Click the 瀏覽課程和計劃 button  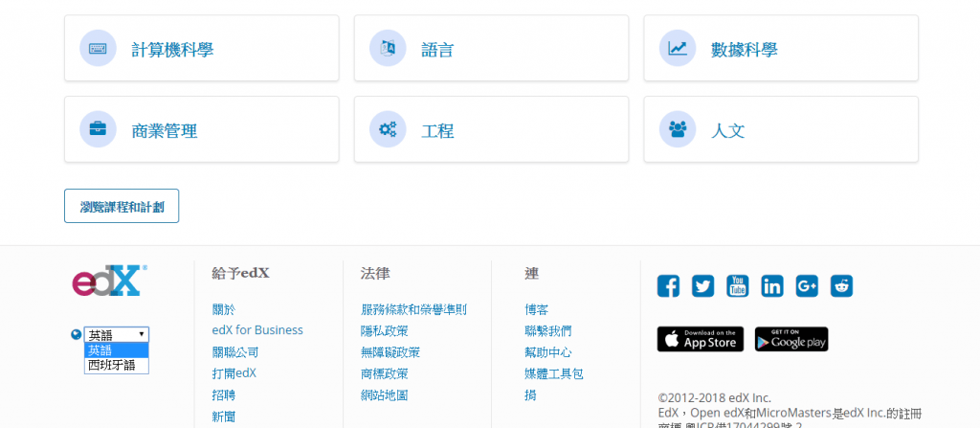coord(122,206)
